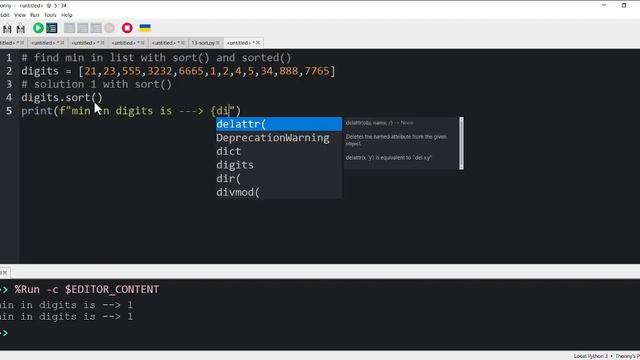Click the empty shell prompt at the bottom
This screenshot has width=640, height=360.
(4, 333)
